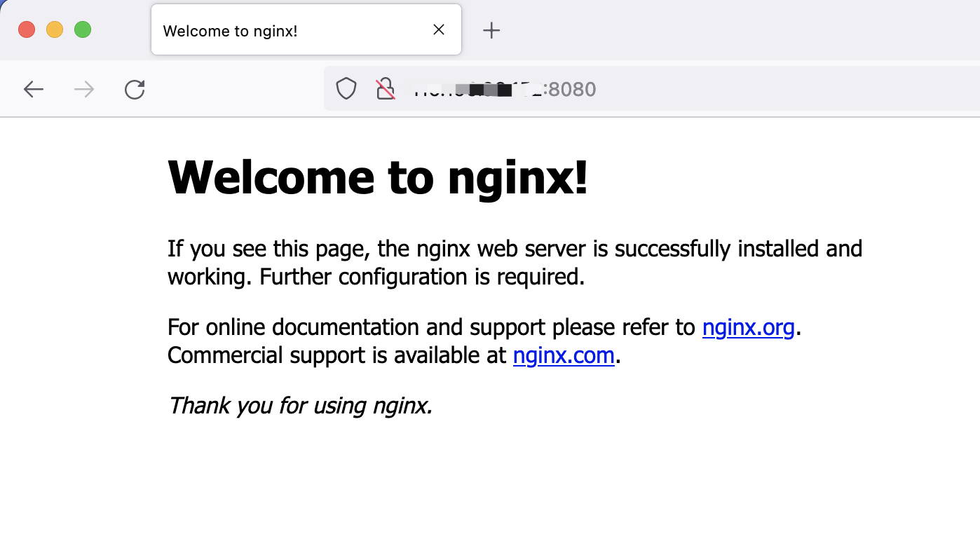Open the nginx.org documentation link
This screenshot has height=541, width=980.
pyautogui.click(x=748, y=327)
